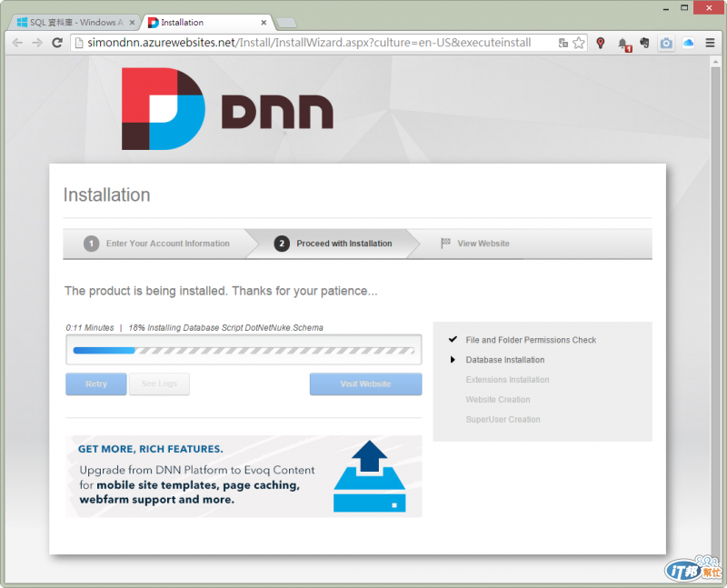Click the browser forward arrow
727x588 pixels.
click(x=37, y=43)
